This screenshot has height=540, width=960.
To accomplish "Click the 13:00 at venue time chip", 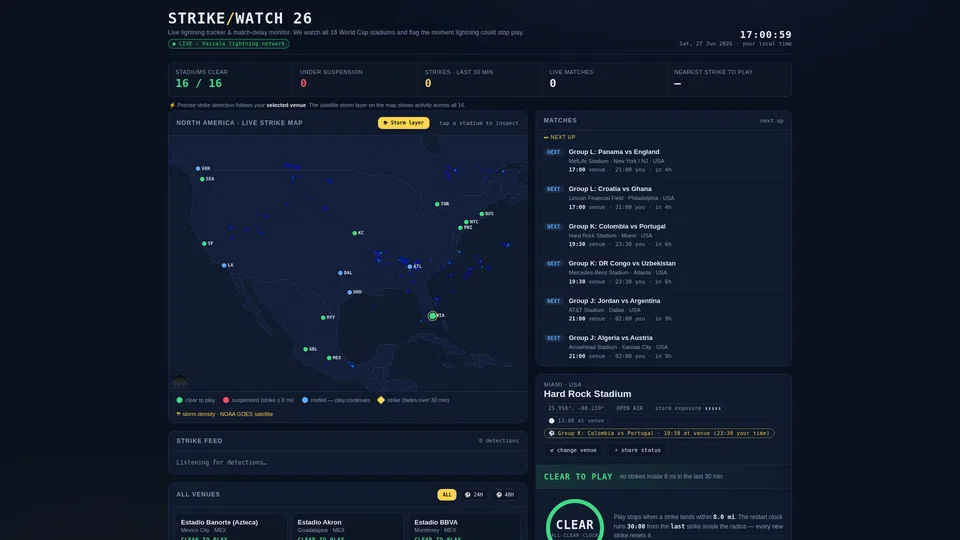I will (x=577, y=421).
